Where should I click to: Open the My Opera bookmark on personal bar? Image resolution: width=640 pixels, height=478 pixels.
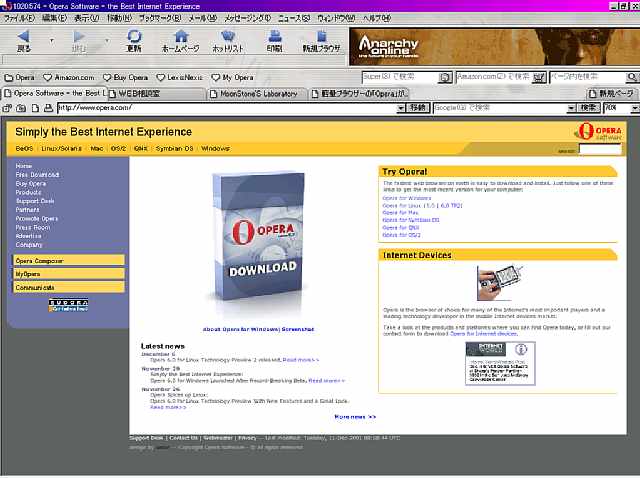click(232, 77)
